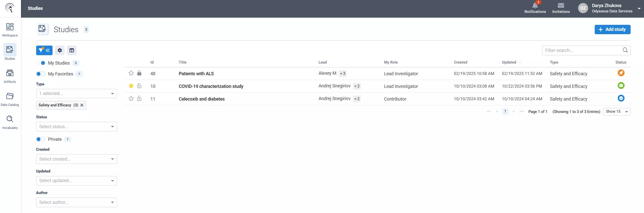The width and height of the screenshot is (644, 213).
Task: Sort by the Created column header
Action: [x=460, y=62]
